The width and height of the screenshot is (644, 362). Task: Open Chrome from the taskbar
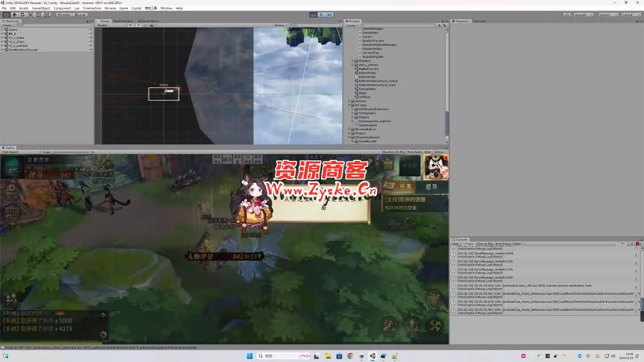coord(350,356)
